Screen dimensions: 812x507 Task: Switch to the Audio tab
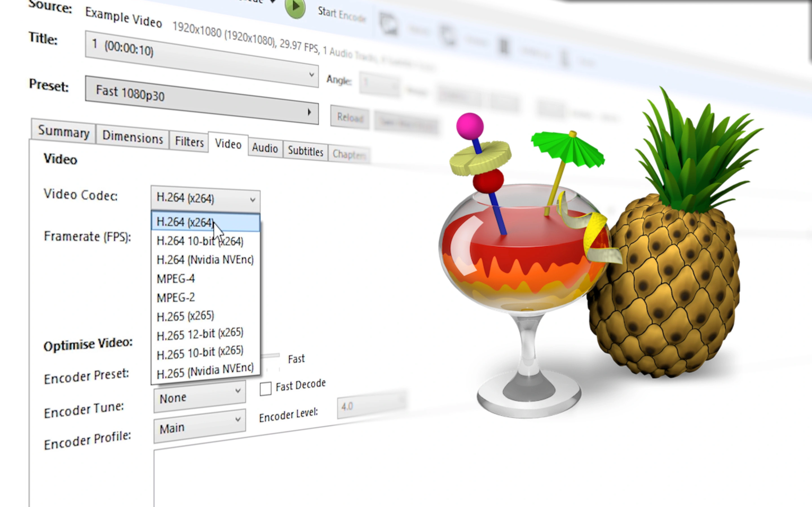point(264,147)
